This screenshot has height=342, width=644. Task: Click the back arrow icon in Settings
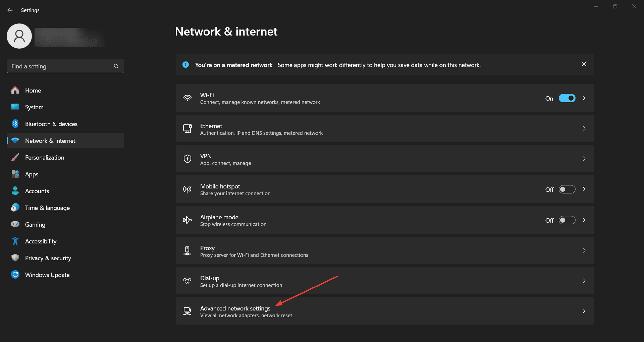click(x=10, y=10)
